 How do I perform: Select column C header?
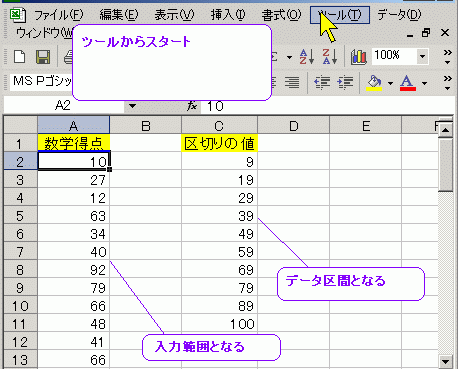(219, 126)
